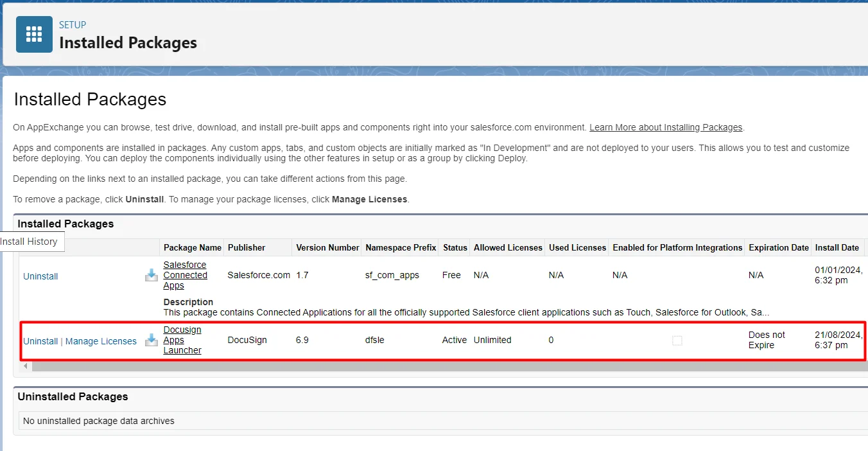Open the Setup App Launcher grid icon
Viewport: 868px width, 451px height.
33,34
